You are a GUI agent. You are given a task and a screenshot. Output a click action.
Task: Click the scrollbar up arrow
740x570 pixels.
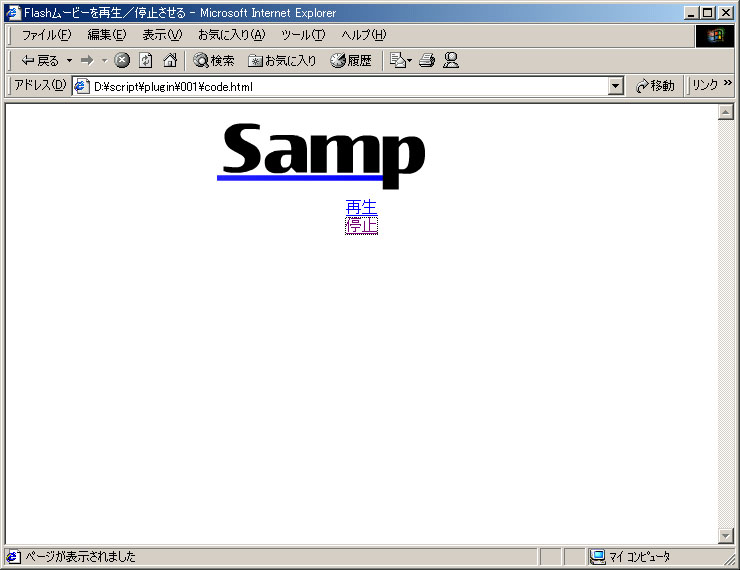725,112
